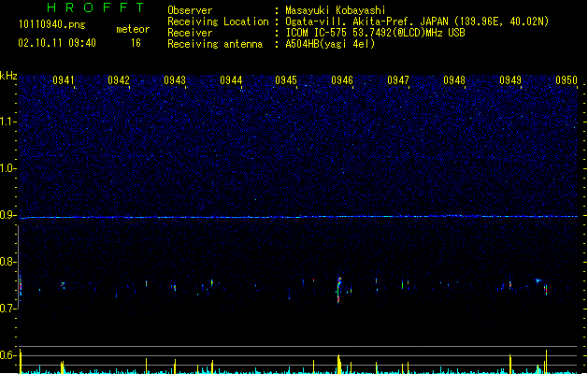The height and width of the screenshot is (374, 588).
Task: Click the 0.8 frequency axis label
Action: (x=7, y=262)
